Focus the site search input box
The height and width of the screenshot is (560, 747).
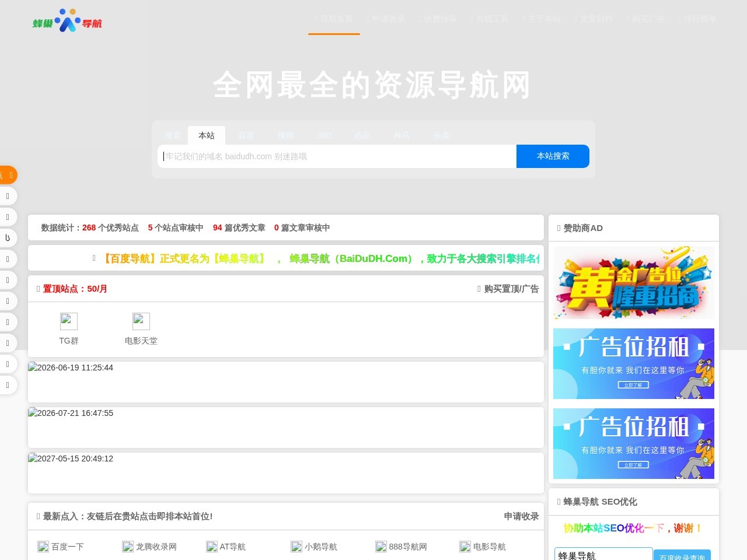pos(337,156)
